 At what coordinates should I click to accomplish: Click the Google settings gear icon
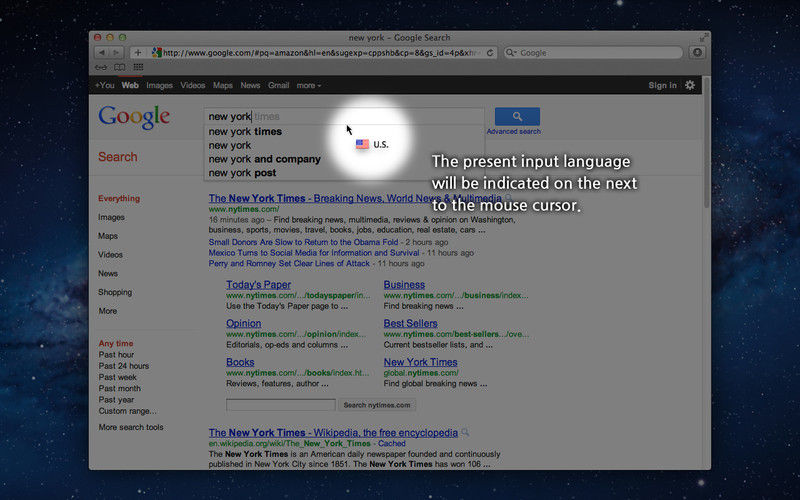[690, 85]
